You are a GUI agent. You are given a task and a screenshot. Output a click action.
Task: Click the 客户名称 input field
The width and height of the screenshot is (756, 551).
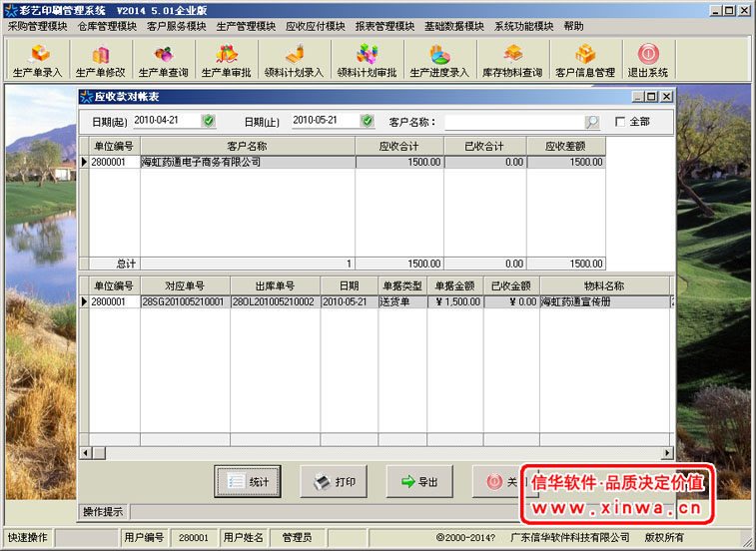(x=513, y=122)
